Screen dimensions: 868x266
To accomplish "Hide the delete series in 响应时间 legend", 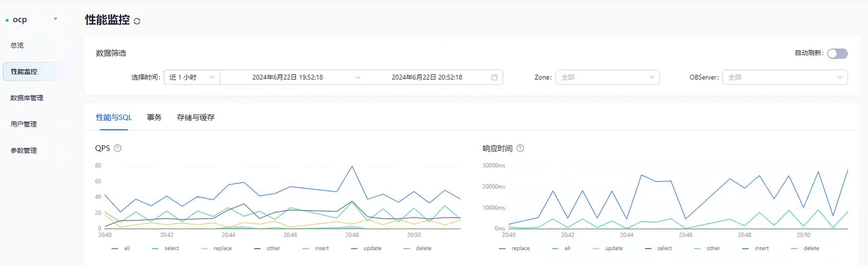I will [805, 248].
